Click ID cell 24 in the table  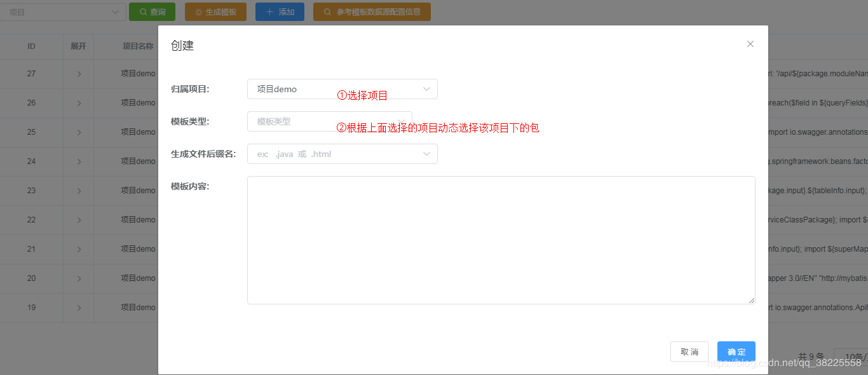31,161
